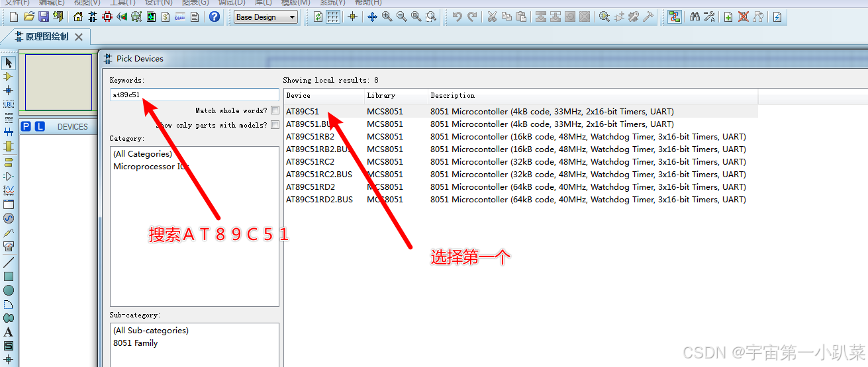Add a new sheet with green-plus icon

pyautogui.click(x=728, y=17)
